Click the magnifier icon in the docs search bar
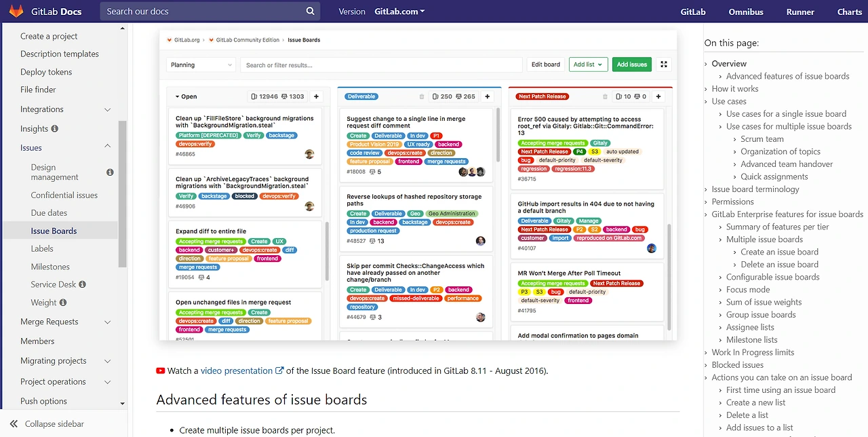The height and width of the screenshot is (437, 868). [x=310, y=11]
